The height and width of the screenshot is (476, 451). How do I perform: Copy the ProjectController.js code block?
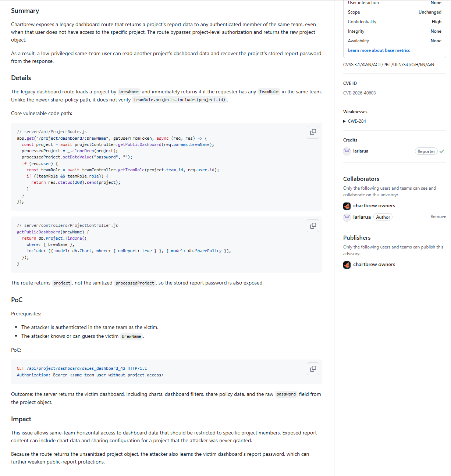coord(313,226)
